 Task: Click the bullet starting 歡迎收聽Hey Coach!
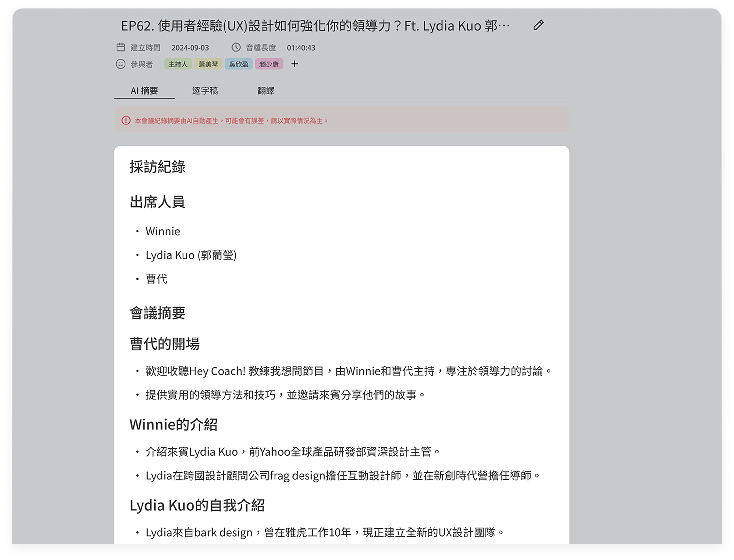(349, 371)
